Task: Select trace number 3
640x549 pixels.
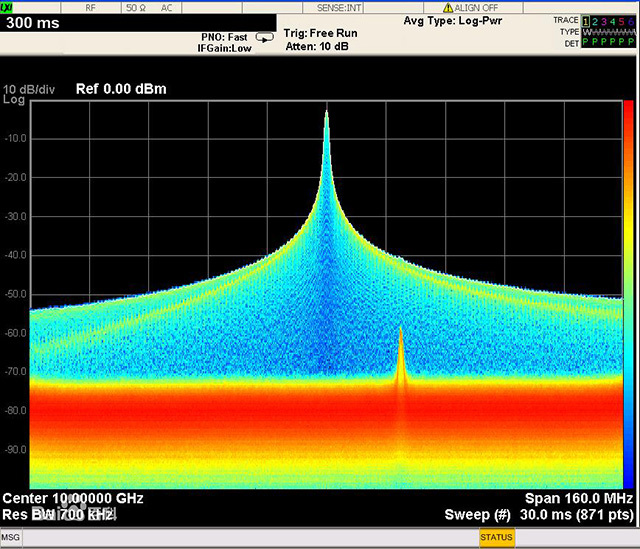Action: 604,21
